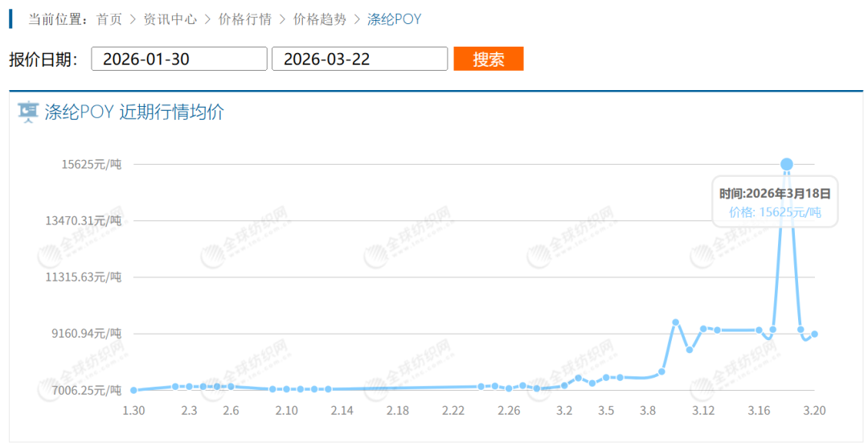This screenshot has height=447, width=868.
Task: Click the last data point at 3.20
Action: (815, 334)
